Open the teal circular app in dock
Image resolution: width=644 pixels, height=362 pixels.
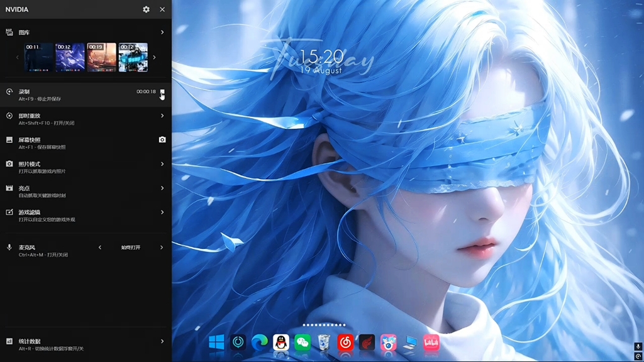point(238,342)
